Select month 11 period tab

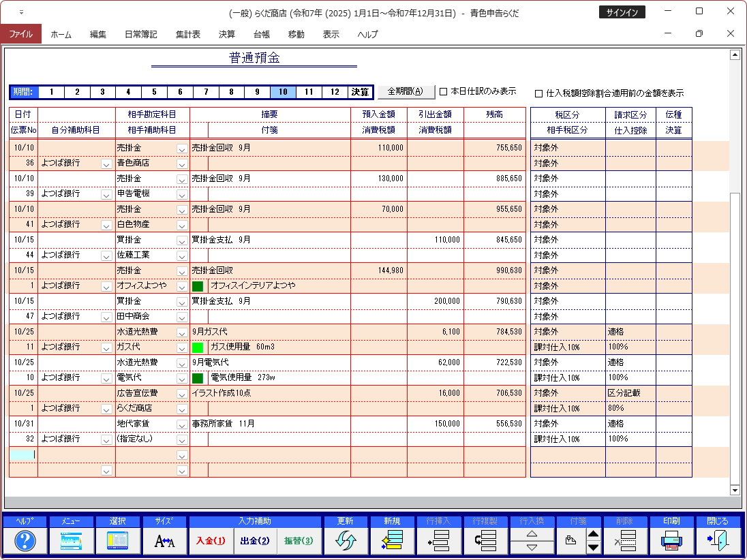pyautogui.click(x=309, y=92)
